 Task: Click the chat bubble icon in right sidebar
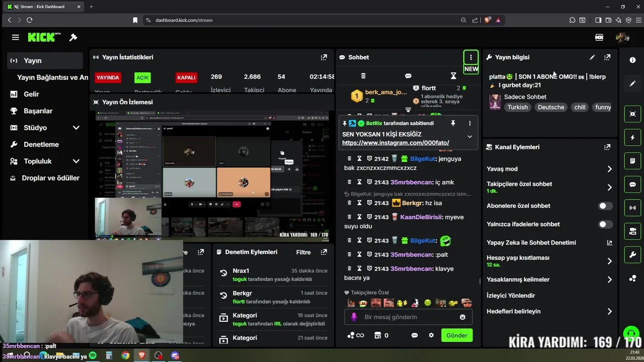pos(632,185)
